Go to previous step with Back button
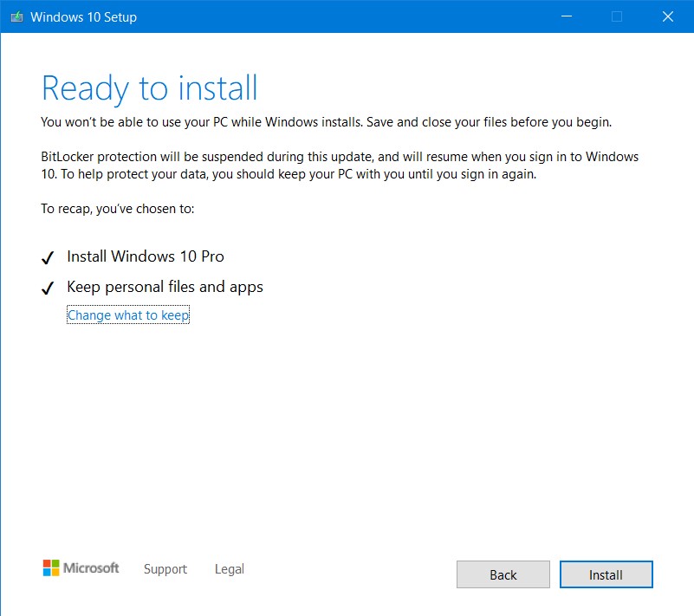The width and height of the screenshot is (694, 616). point(503,574)
